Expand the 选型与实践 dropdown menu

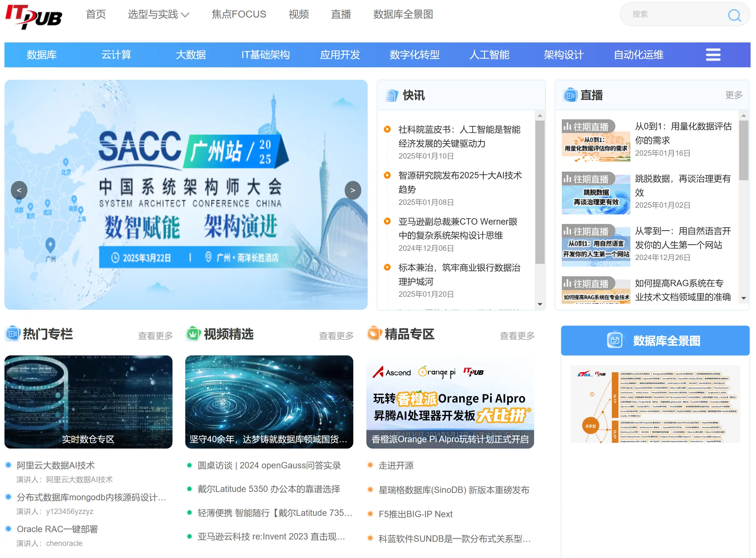pos(158,14)
